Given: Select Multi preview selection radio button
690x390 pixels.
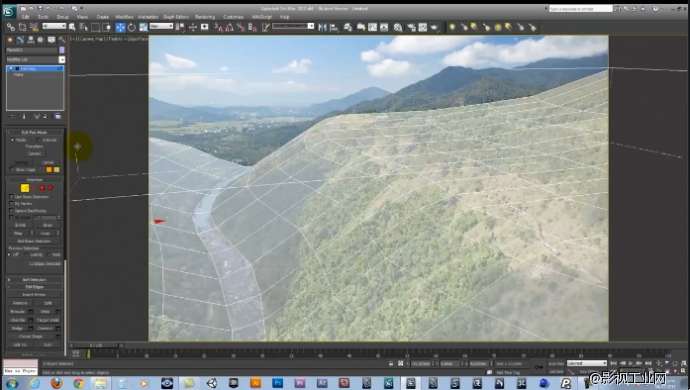Looking at the screenshot, I should (x=48, y=254).
